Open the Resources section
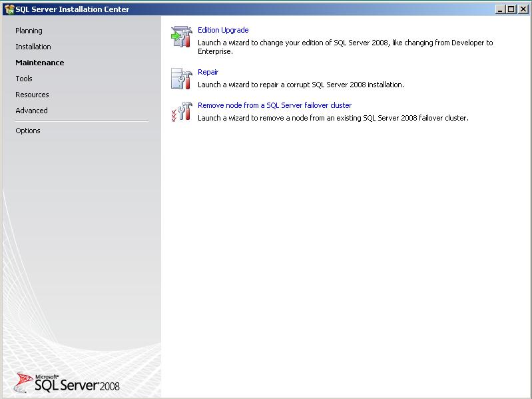 click(32, 95)
